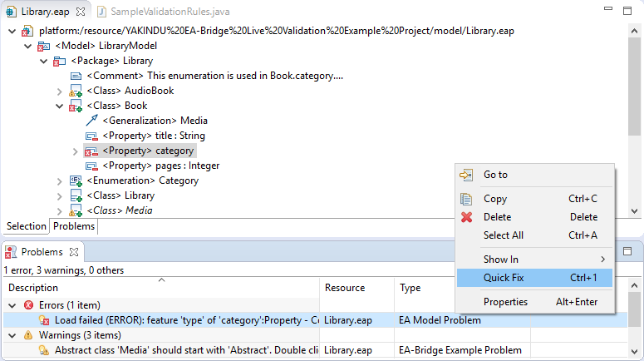Click the AudioBook class icon
The width and height of the screenshot is (644, 361).
coord(76,91)
